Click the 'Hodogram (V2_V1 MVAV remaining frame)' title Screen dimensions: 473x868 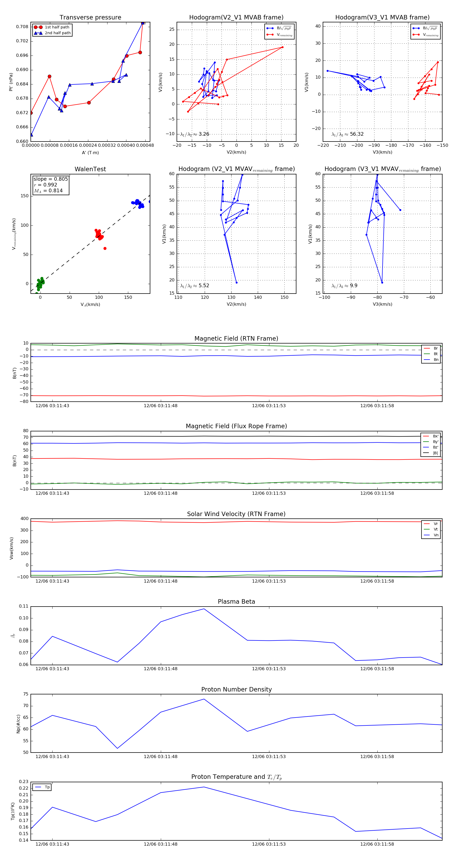tap(236, 169)
